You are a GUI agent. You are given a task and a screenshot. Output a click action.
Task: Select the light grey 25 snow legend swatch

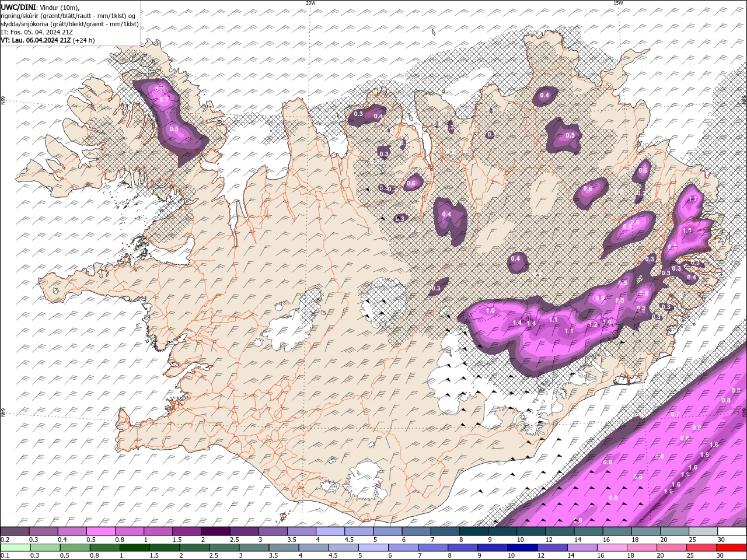pyautogui.click(x=703, y=531)
